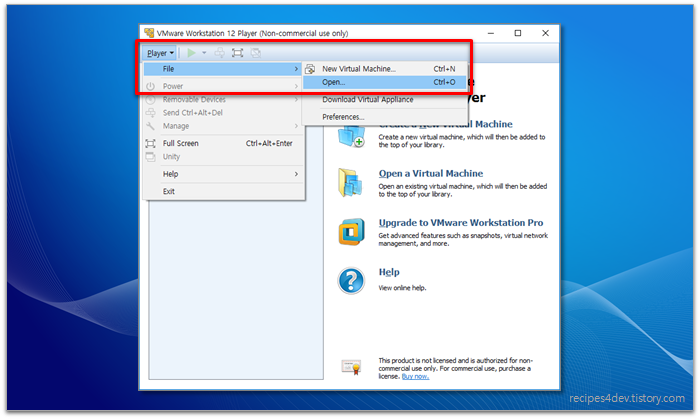Click the Power menu icon

coord(150,86)
